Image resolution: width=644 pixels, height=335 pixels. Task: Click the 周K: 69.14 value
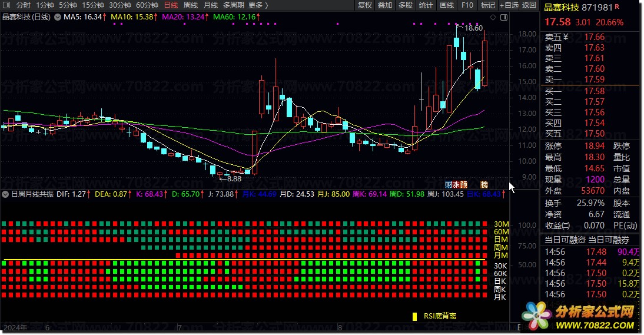(370, 194)
